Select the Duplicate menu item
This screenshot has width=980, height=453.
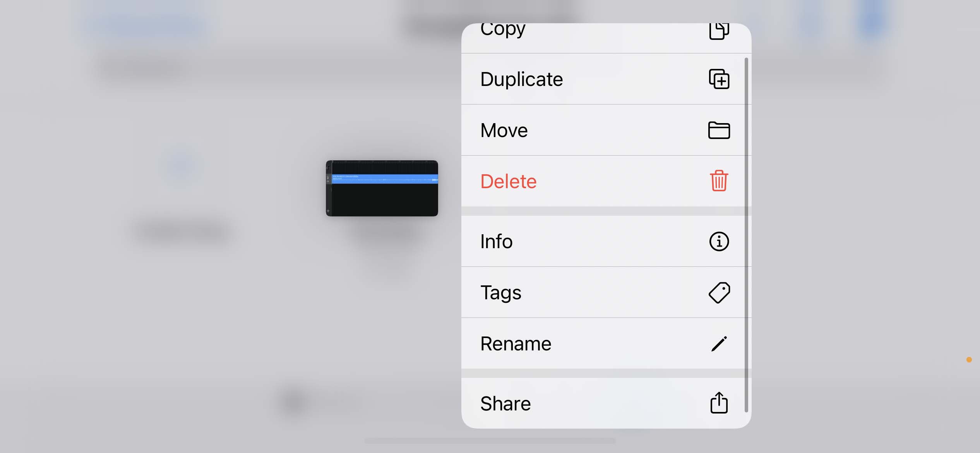(x=605, y=78)
